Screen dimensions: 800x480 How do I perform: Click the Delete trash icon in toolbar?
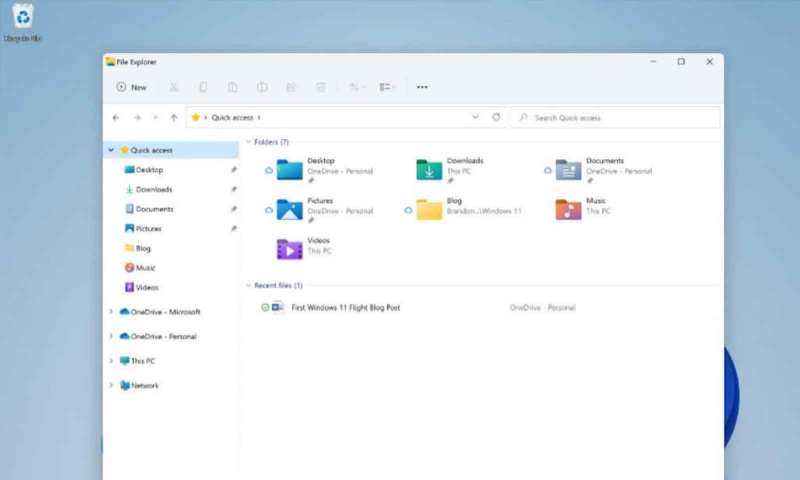[320, 87]
